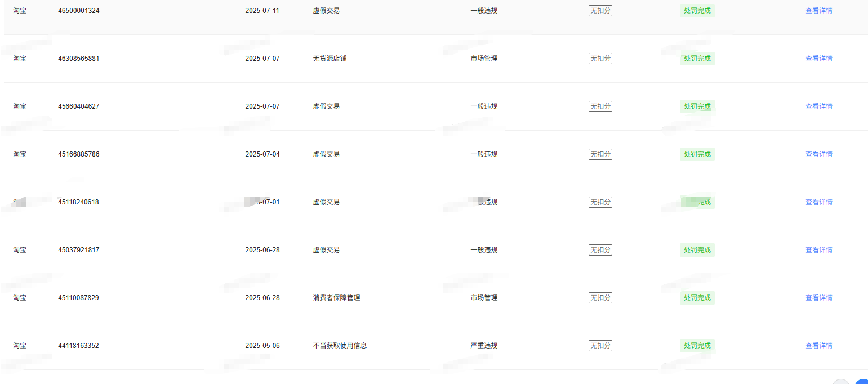
Task: Click the 无货源店铺 violation type
Action: (330, 59)
